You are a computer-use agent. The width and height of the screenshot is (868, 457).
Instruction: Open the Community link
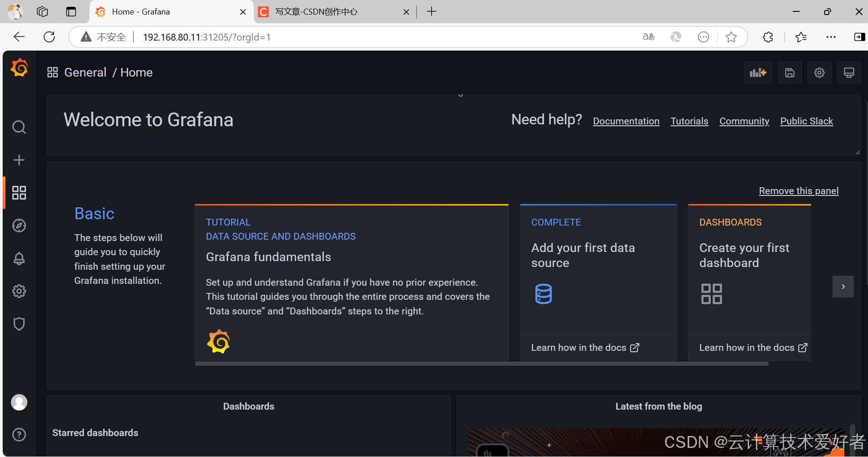tap(744, 121)
